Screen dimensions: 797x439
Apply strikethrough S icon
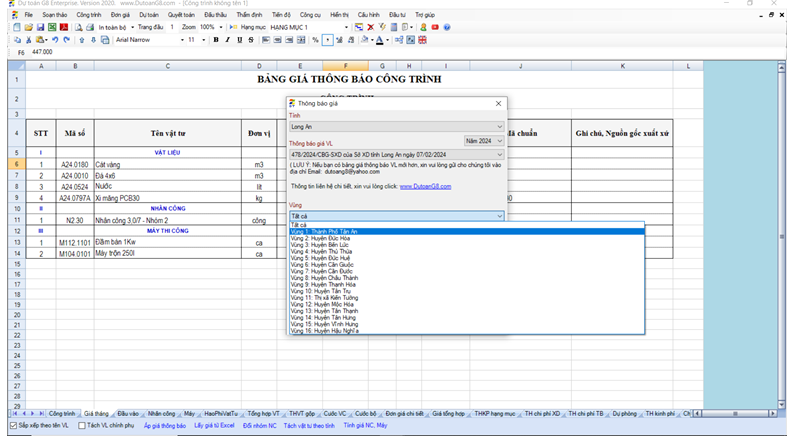click(x=251, y=40)
